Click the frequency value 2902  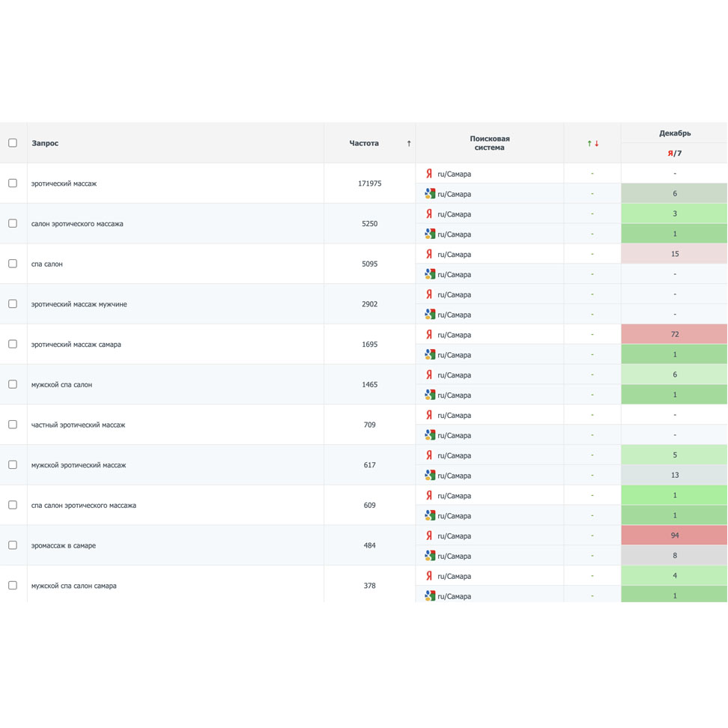[x=369, y=304]
